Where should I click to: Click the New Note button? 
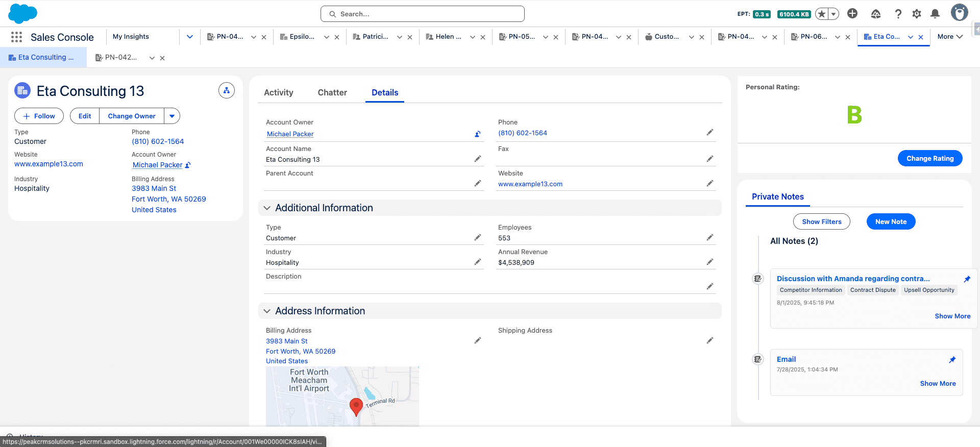pyautogui.click(x=891, y=222)
